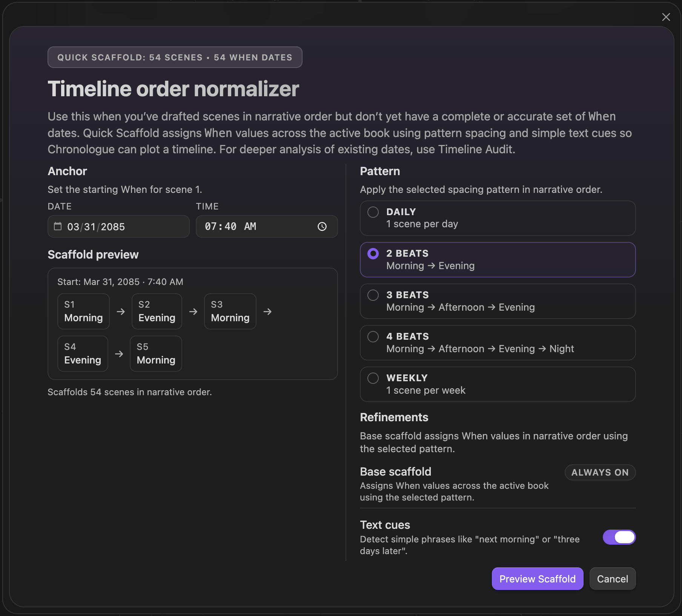The width and height of the screenshot is (682, 616).
Task: Select the Daily pattern radio button
Action: 373,212
